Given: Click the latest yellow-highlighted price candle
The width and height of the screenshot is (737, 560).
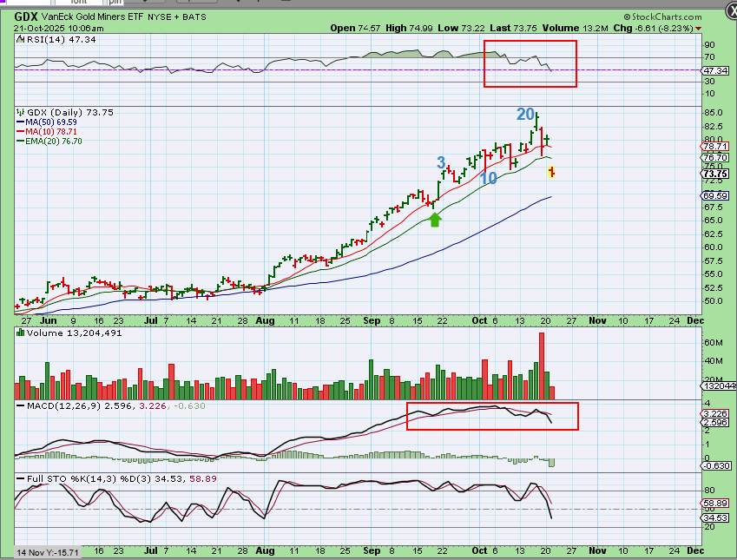Looking at the screenshot, I should click(552, 172).
